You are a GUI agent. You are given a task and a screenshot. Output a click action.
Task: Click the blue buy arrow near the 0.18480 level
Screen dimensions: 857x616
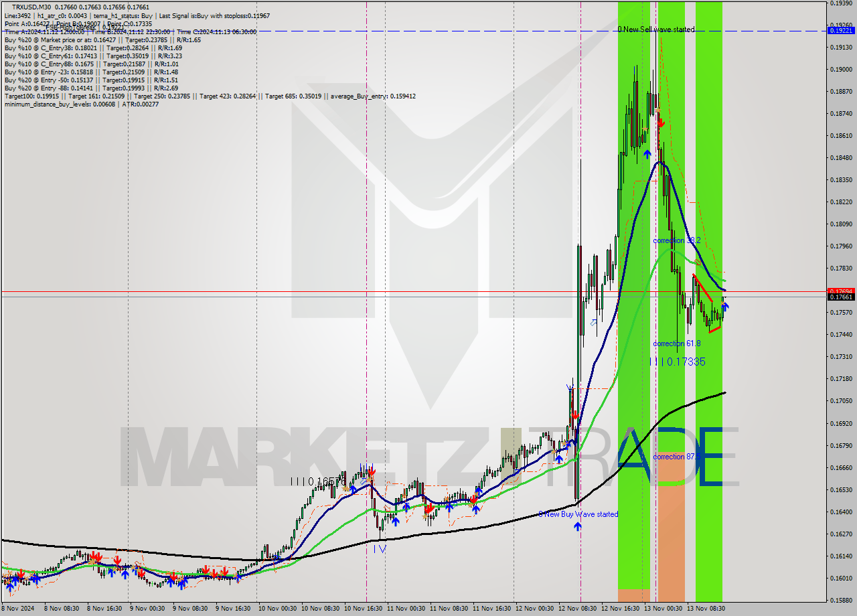pos(647,154)
